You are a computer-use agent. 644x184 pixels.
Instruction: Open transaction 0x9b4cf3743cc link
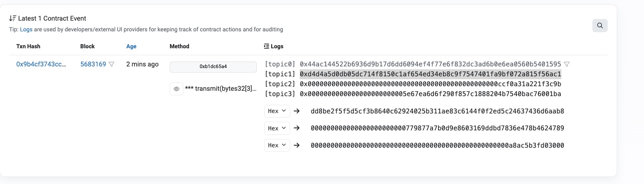tap(41, 64)
